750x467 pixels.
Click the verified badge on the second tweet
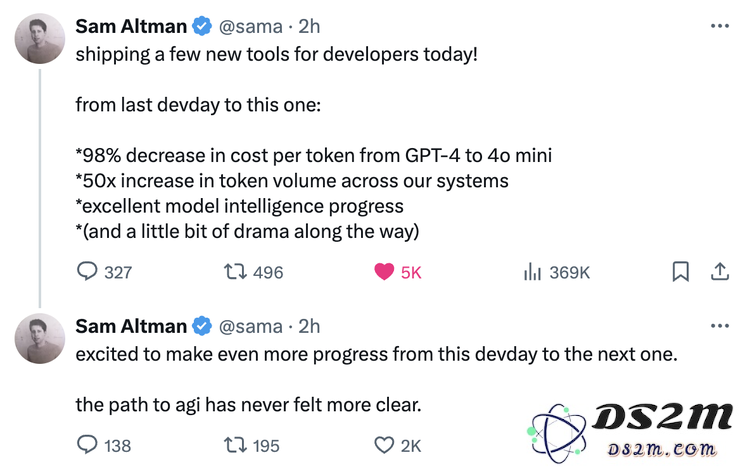click(x=202, y=326)
